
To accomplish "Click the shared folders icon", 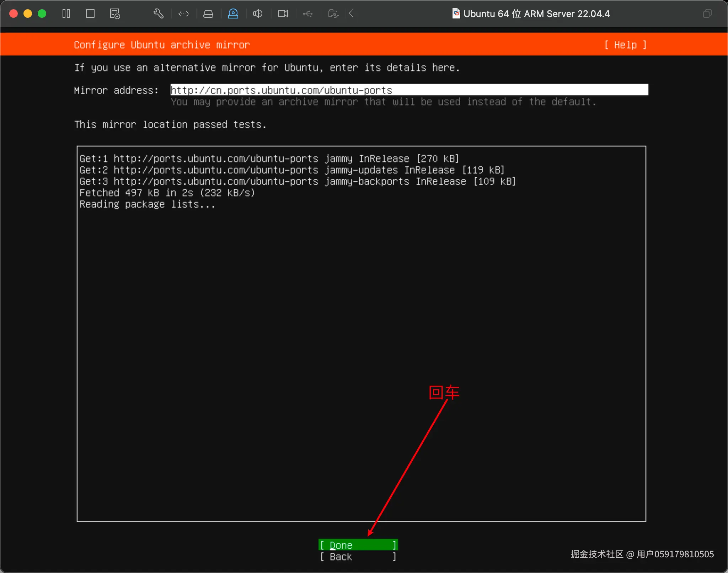I will pos(333,14).
